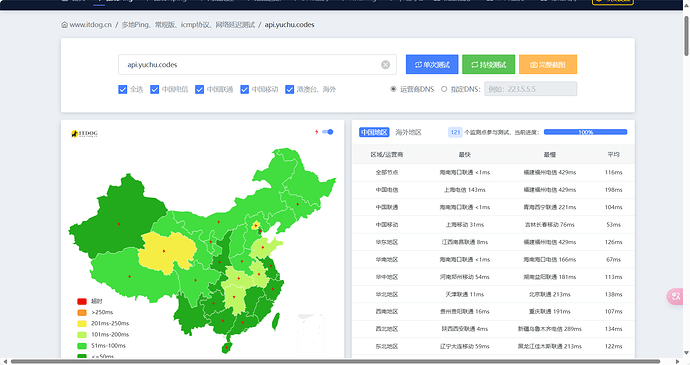Click the 西北地区 row label
690x365 pixels.
pyautogui.click(x=387, y=329)
